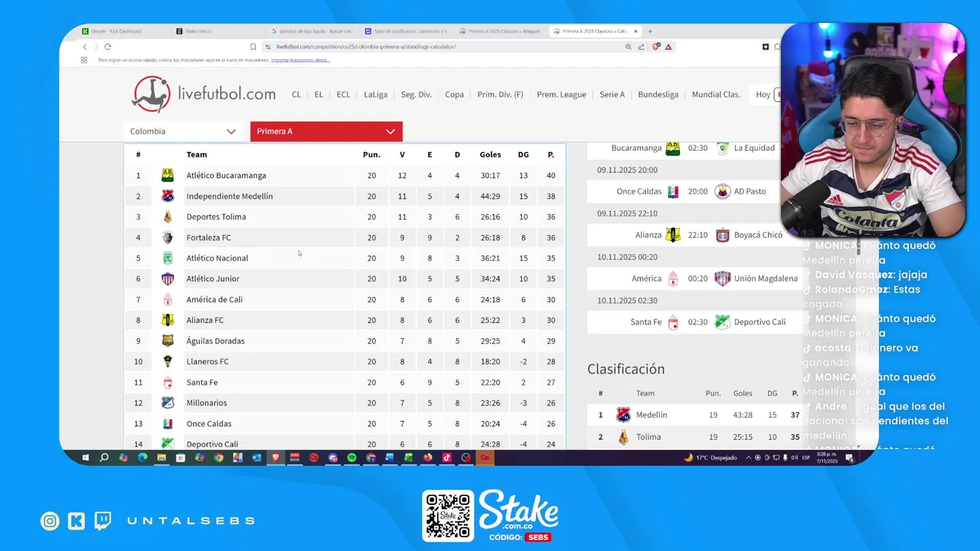Click the Brave shields lion icon
This screenshot has width=980, height=551.
656,47
